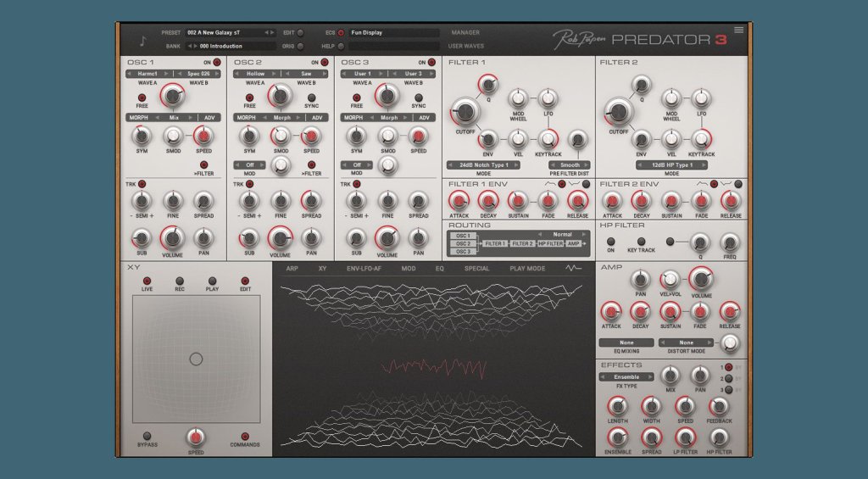The image size is (868, 479).
Task: Open the Distort Mode None dropdown
Action: (x=686, y=343)
